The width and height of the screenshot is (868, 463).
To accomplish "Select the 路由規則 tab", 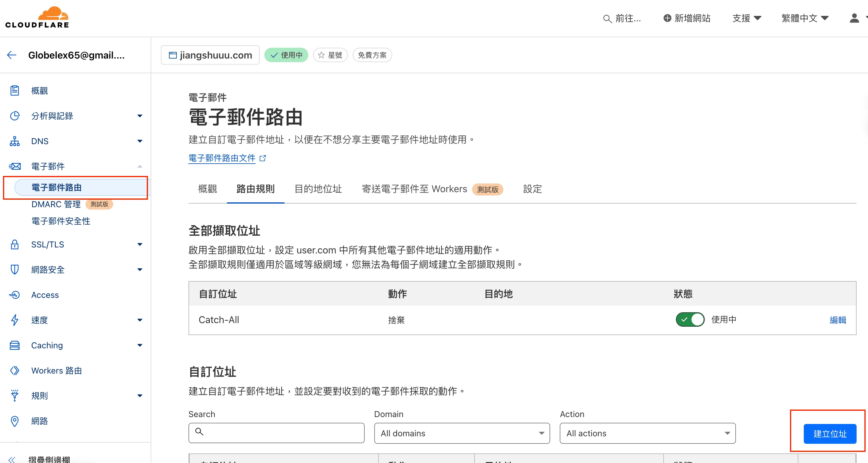I will click(x=255, y=189).
